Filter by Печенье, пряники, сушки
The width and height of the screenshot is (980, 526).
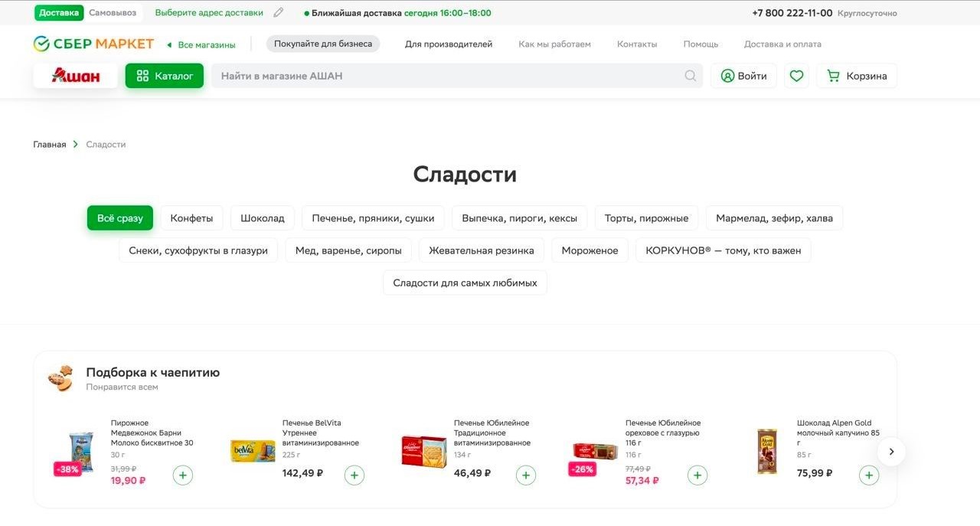[373, 218]
